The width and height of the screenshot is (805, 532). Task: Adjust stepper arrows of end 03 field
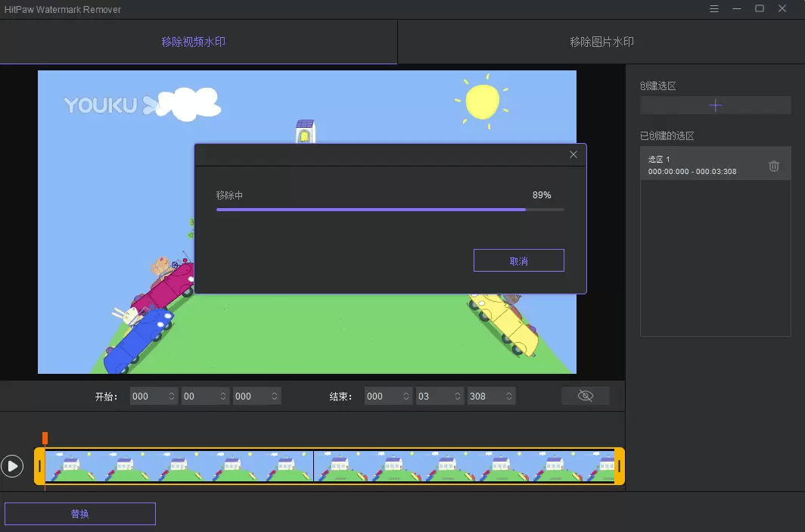(x=458, y=396)
